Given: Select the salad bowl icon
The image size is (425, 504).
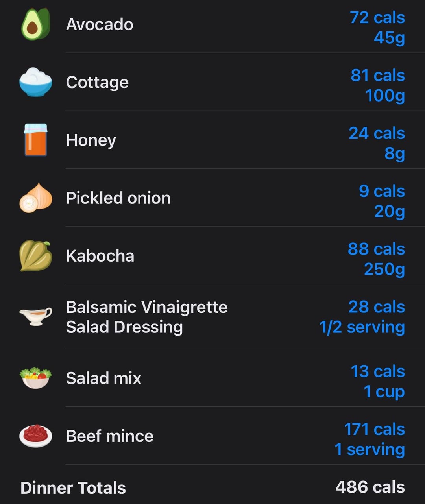Looking at the screenshot, I should pyautogui.click(x=36, y=378).
